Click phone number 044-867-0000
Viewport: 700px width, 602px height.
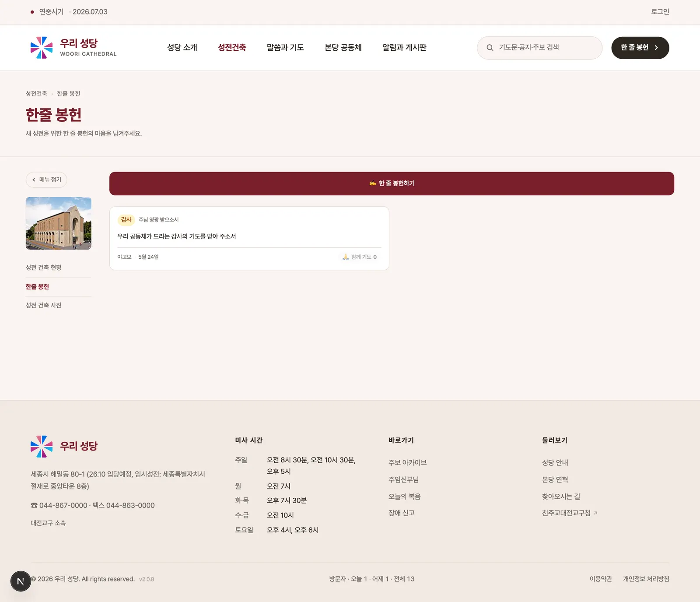click(63, 506)
